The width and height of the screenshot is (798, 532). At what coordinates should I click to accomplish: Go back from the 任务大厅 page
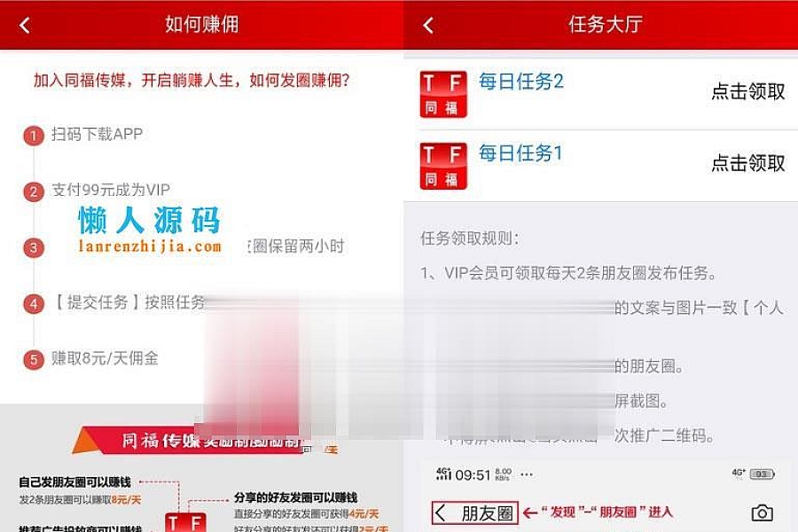click(x=428, y=25)
